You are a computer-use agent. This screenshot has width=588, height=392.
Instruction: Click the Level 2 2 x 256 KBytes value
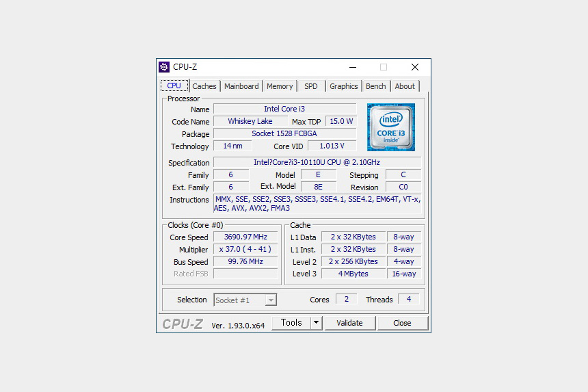click(353, 261)
